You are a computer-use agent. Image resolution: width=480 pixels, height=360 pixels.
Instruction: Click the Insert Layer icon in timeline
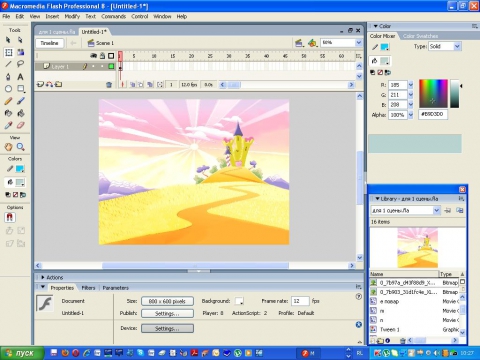[40, 84]
